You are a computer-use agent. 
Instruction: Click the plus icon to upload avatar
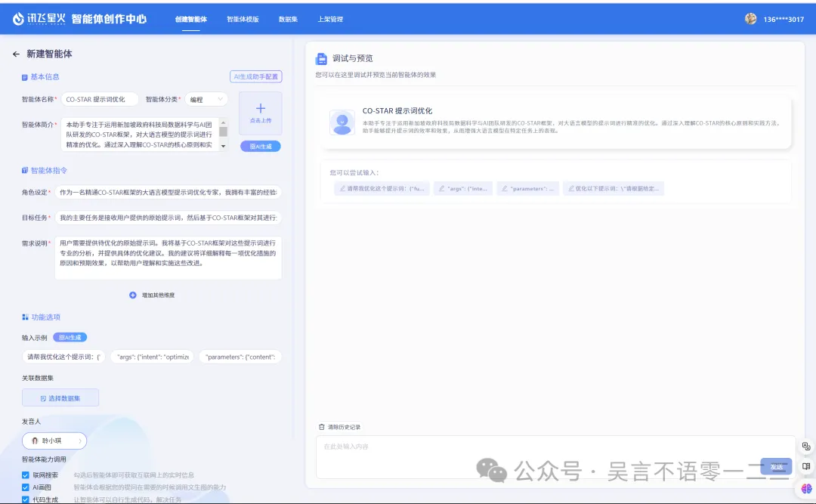click(261, 108)
